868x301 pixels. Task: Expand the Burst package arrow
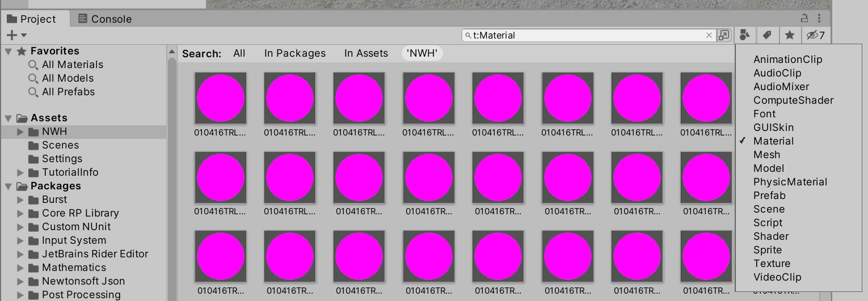tap(20, 200)
